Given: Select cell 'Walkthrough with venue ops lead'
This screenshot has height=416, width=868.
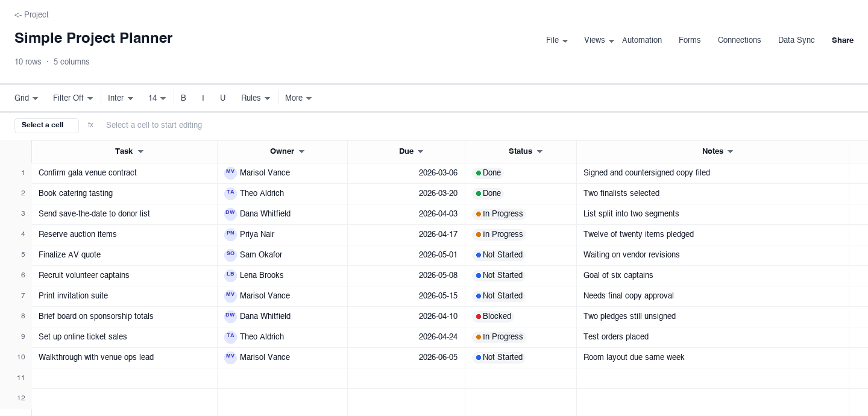Looking at the screenshot, I should click(x=124, y=358).
